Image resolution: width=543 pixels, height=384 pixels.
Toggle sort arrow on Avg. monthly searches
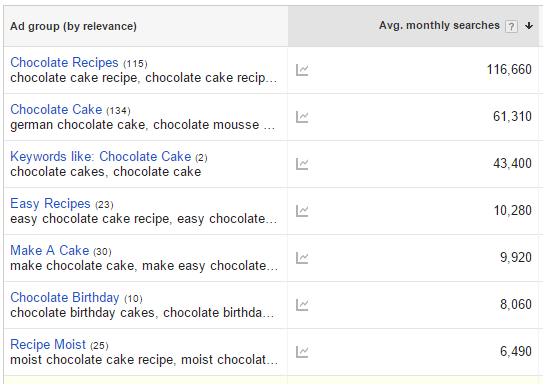(x=528, y=26)
